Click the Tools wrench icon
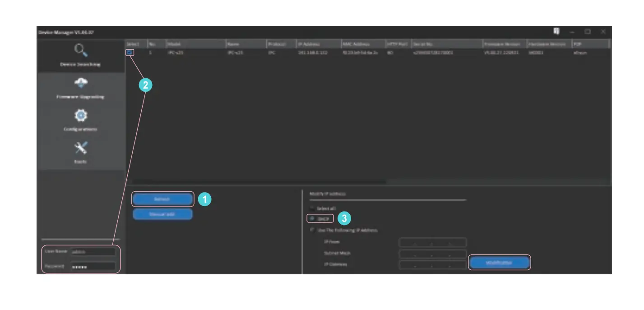Screen dimensions: 644x310 click(x=82, y=147)
